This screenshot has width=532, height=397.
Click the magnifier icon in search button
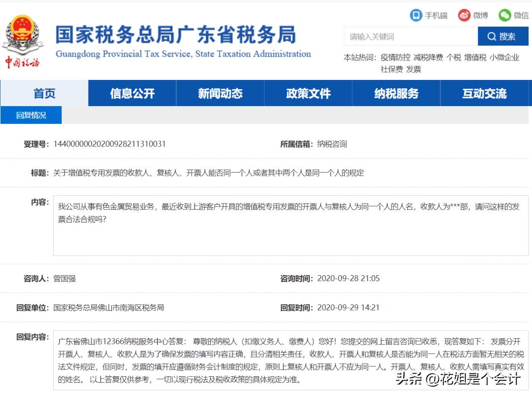click(491, 36)
